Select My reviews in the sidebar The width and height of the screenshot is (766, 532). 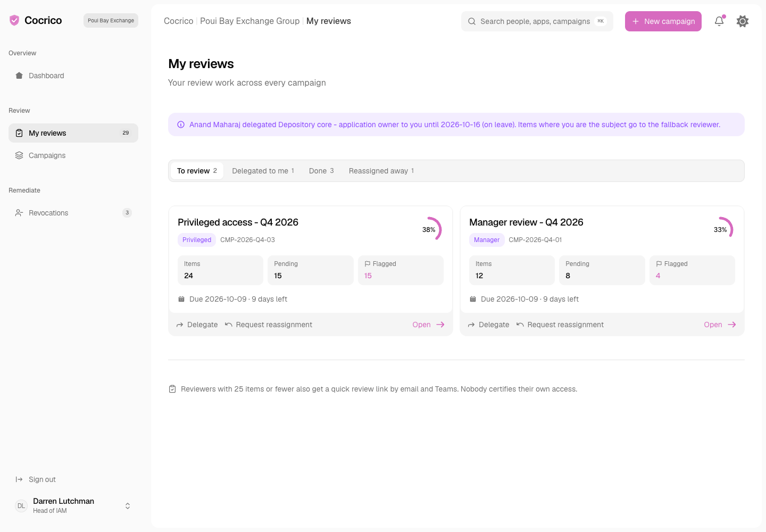[73, 133]
